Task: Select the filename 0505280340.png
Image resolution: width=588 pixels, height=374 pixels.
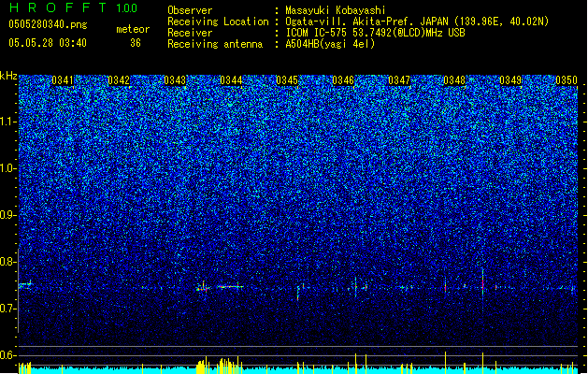Action: (x=48, y=24)
